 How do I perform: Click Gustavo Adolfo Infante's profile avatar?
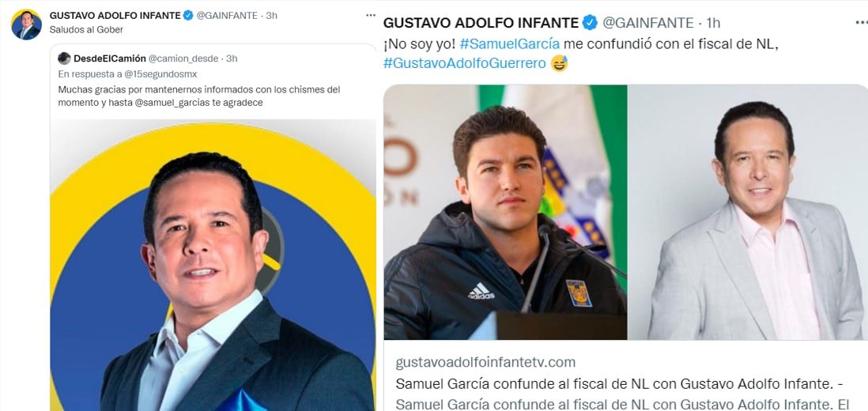26,25
